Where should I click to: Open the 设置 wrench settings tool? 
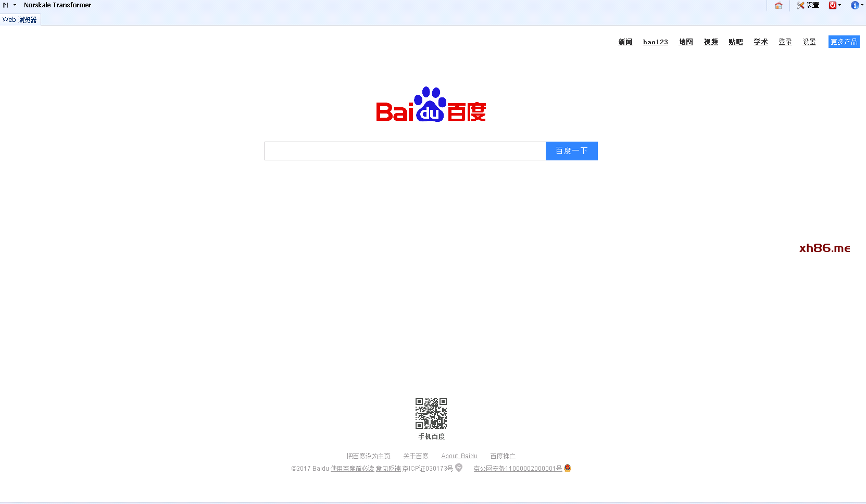[808, 5]
